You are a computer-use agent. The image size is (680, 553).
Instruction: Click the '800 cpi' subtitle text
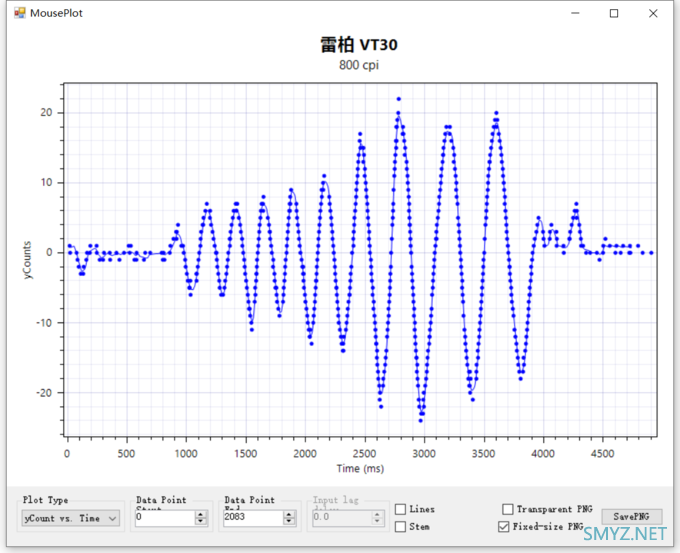pyautogui.click(x=359, y=65)
